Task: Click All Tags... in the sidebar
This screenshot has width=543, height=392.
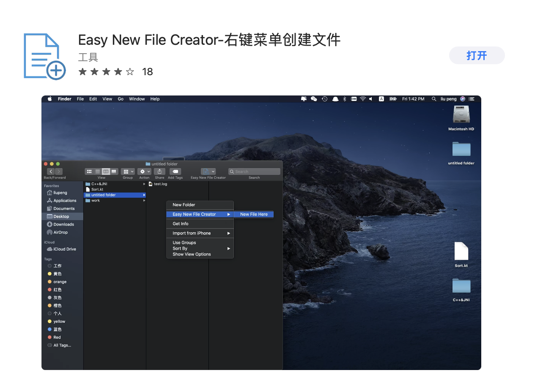Action: pos(63,345)
